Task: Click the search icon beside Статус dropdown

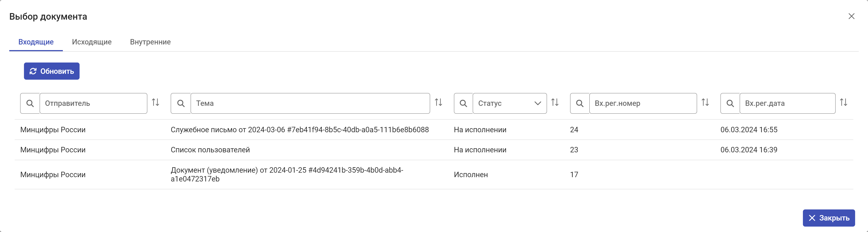Action: click(463, 103)
